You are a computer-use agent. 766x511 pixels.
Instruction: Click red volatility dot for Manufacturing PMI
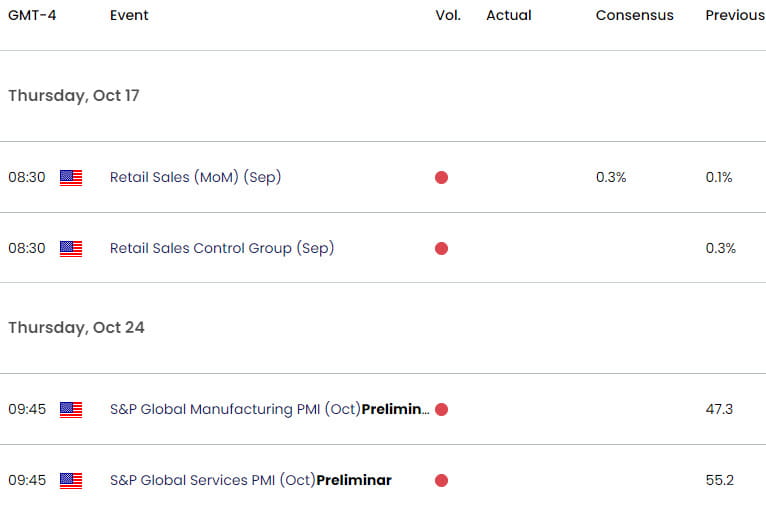pos(441,409)
